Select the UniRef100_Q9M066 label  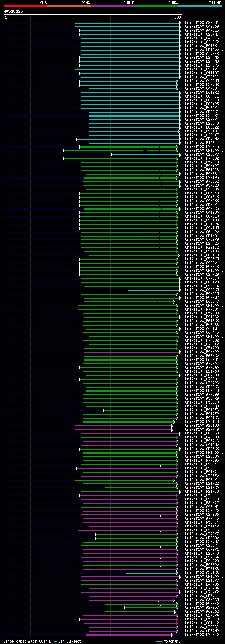202,201
